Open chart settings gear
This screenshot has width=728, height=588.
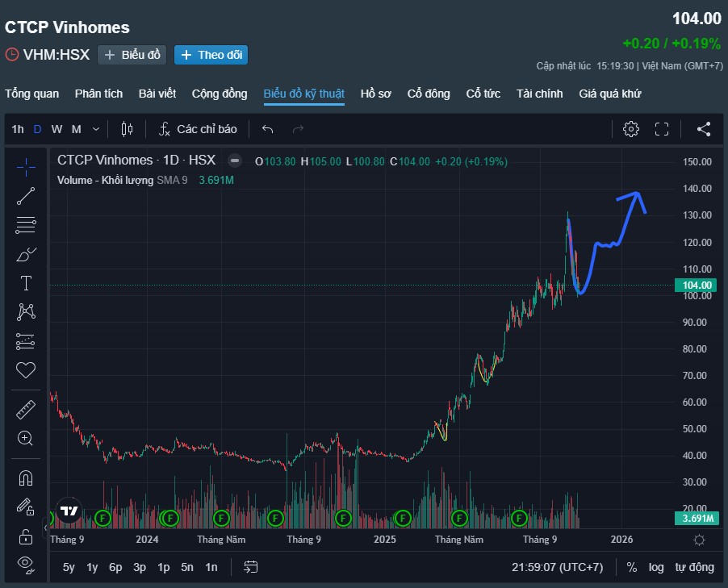(631, 129)
